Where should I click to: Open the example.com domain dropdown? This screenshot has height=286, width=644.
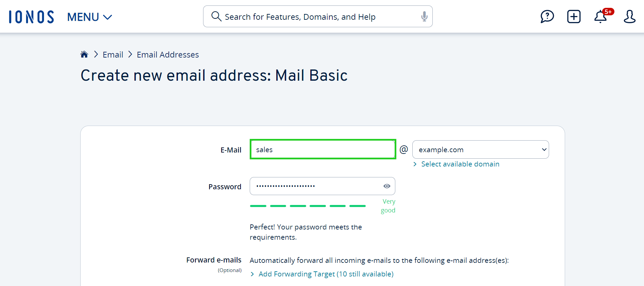tap(480, 149)
